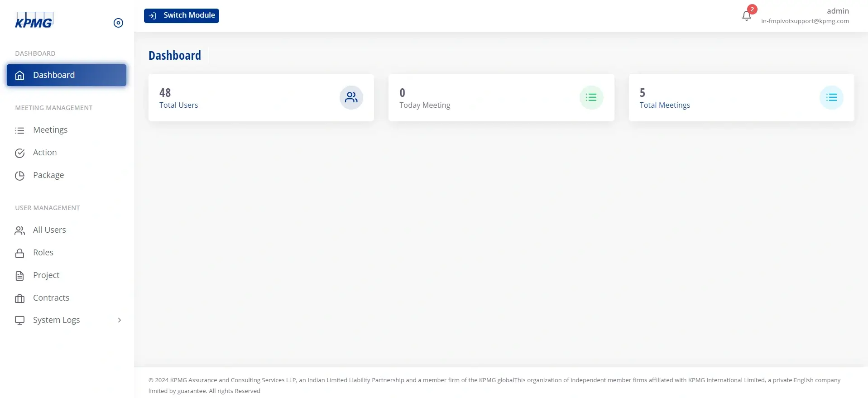Click the Today Meeting green list icon
Viewport: 868px width, 398px height.
coord(591,97)
